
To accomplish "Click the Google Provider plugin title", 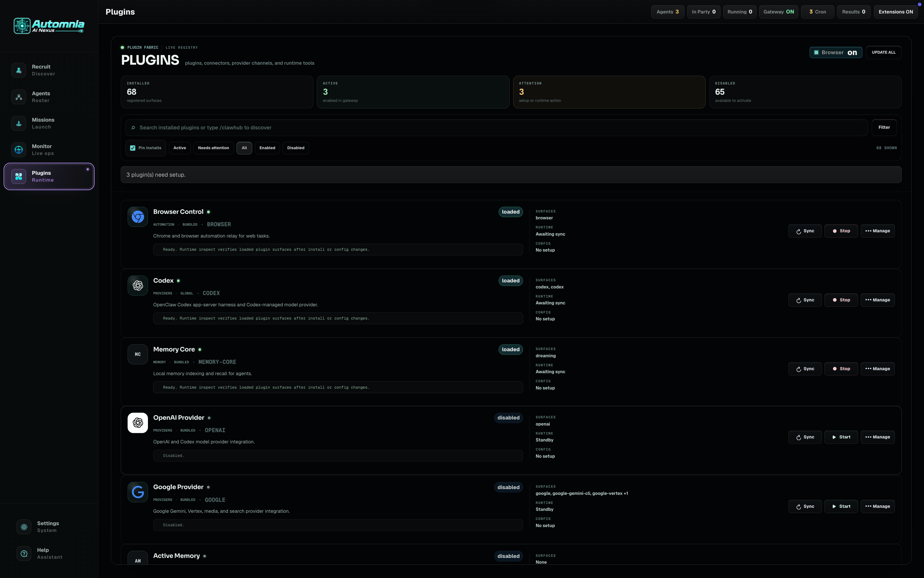I will point(178,487).
